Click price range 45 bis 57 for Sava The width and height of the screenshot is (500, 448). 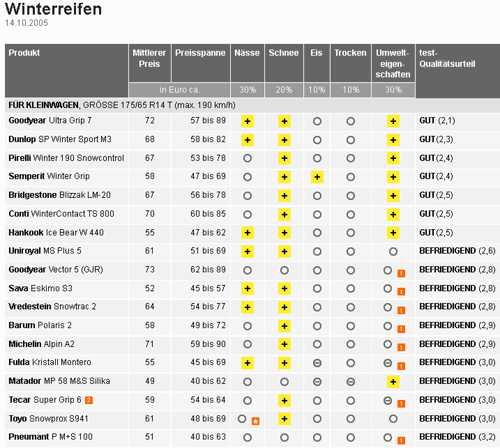point(208,288)
